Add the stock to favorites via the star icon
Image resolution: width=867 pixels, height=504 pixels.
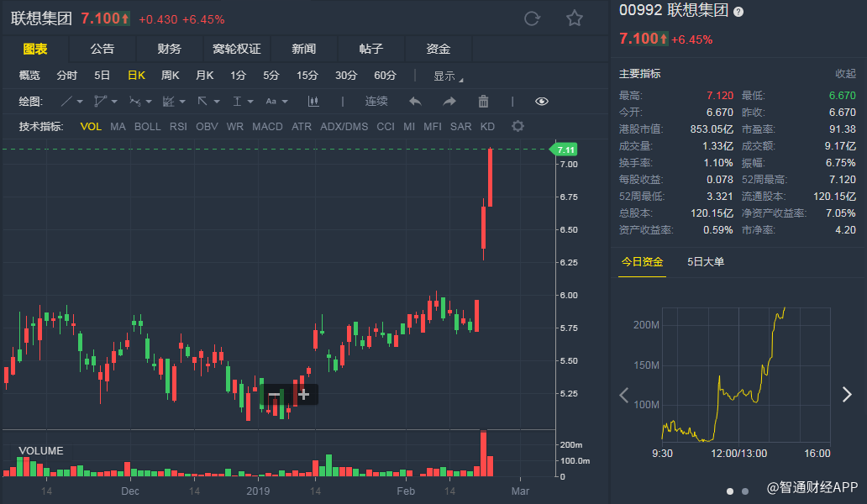575,18
